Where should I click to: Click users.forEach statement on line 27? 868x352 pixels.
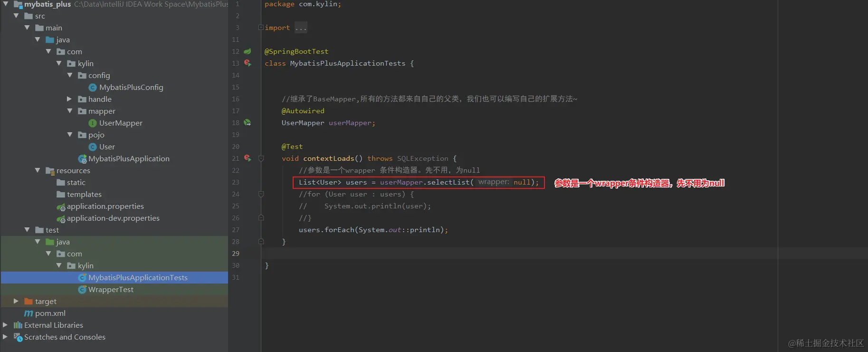pyautogui.click(x=373, y=230)
